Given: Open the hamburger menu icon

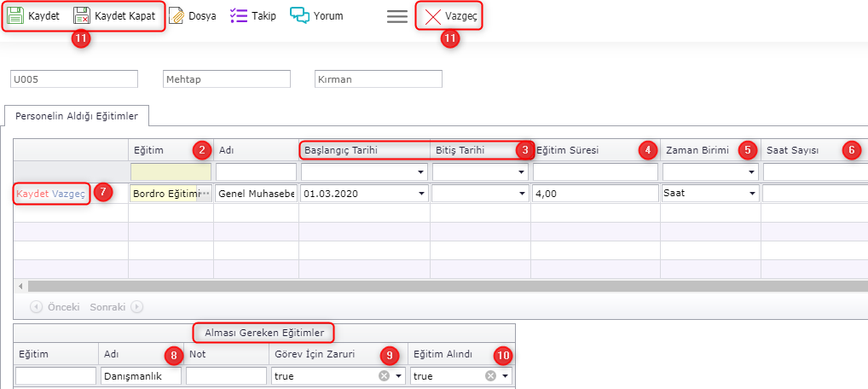Looking at the screenshot, I should [x=397, y=16].
